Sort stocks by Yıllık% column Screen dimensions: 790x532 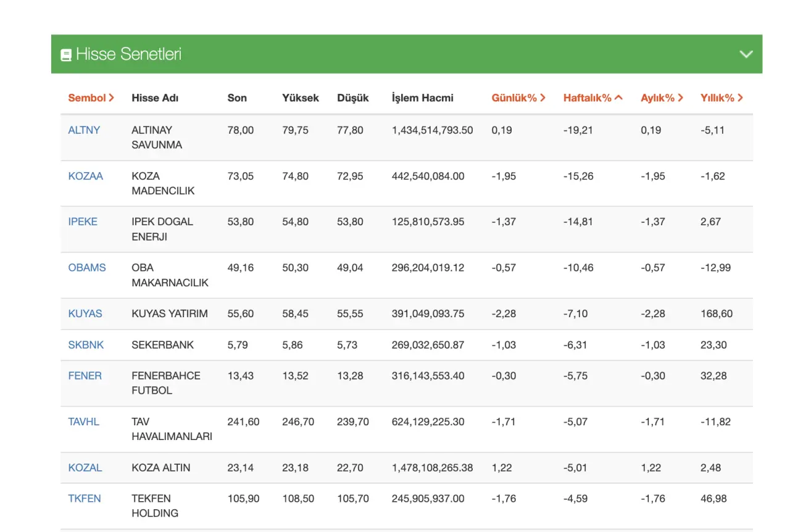pyautogui.click(x=721, y=98)
